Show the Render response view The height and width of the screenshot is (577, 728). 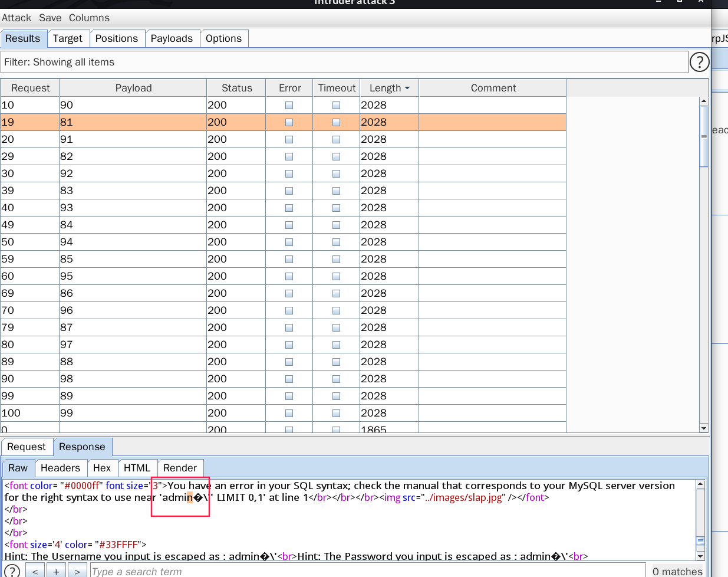180,468
